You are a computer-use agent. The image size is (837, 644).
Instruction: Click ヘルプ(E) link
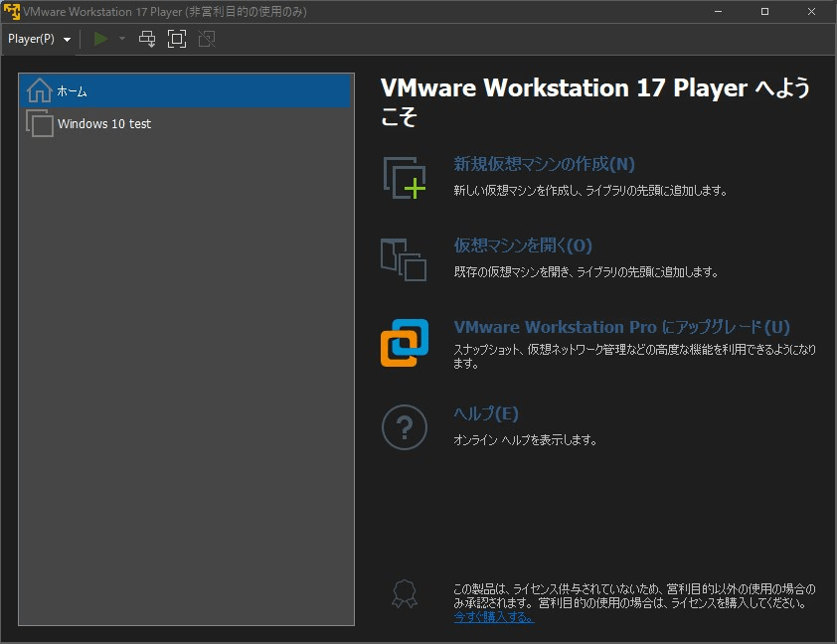[486, 413]
